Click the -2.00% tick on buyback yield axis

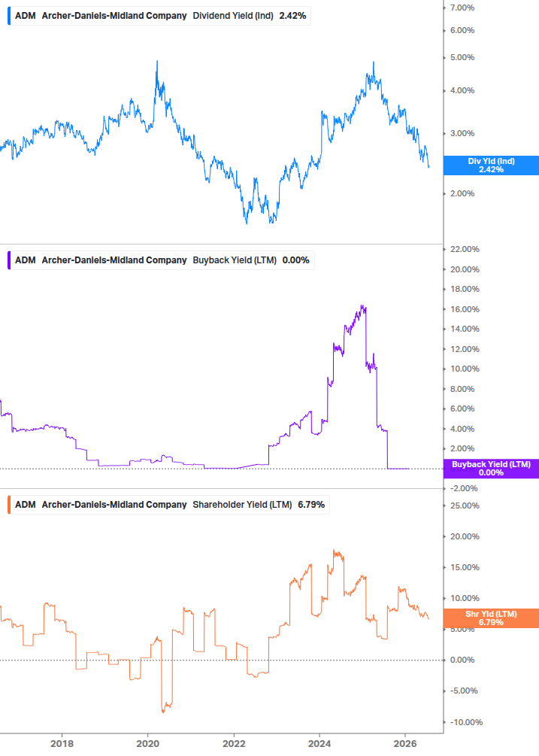(464, 488)
